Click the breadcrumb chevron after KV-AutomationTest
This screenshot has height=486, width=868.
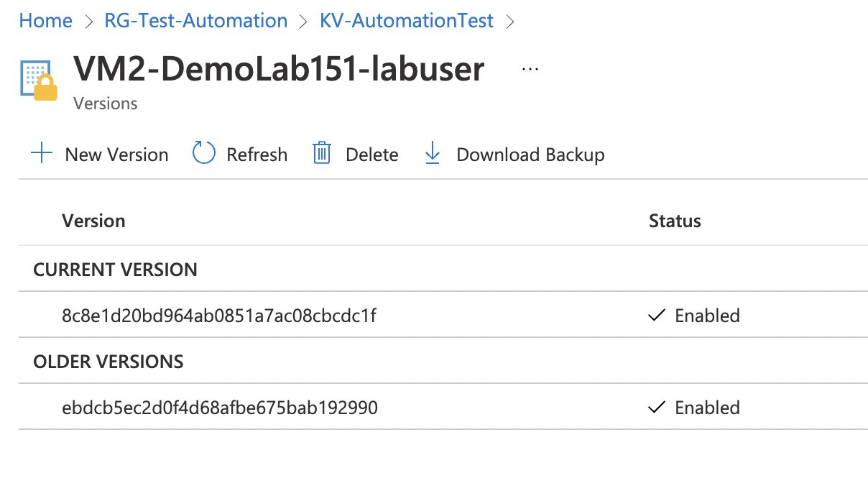(x=510, y=21)
